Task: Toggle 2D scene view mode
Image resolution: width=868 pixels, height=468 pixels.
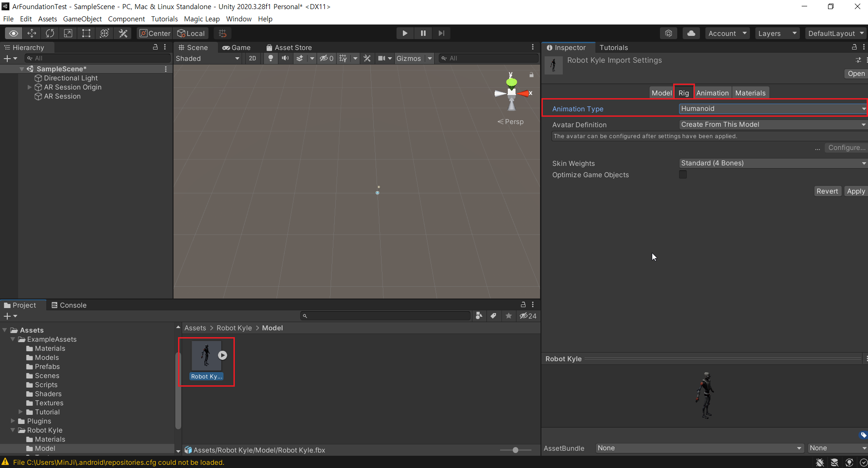Action: pos(253,58)
